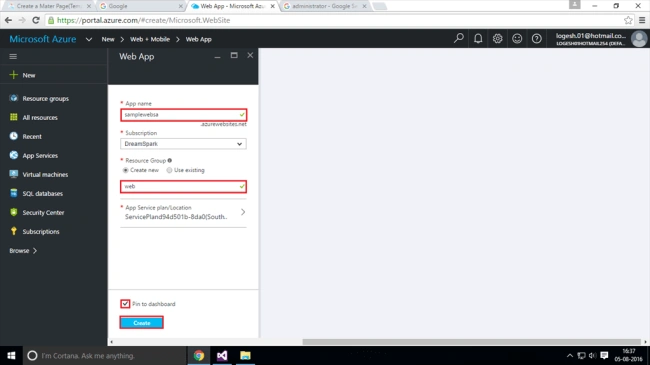Click the Subscriptions key icon
This screenshot has width=650, height=365.
coord(14,231)
